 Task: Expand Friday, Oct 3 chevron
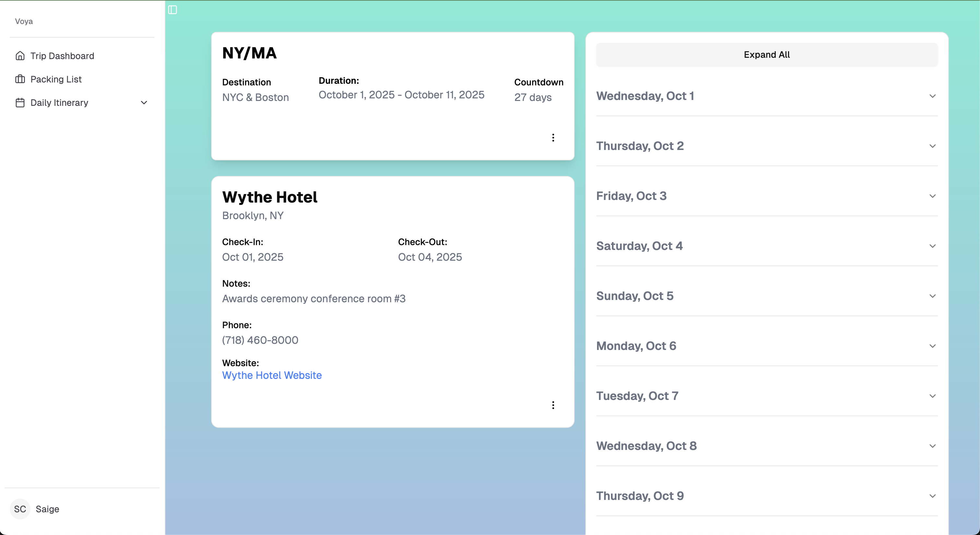click(x=932, y=196)
